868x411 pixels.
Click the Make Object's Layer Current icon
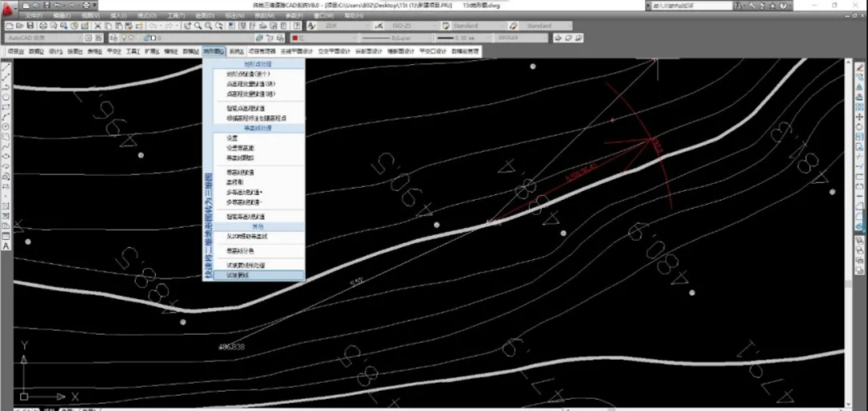point(259,39)
